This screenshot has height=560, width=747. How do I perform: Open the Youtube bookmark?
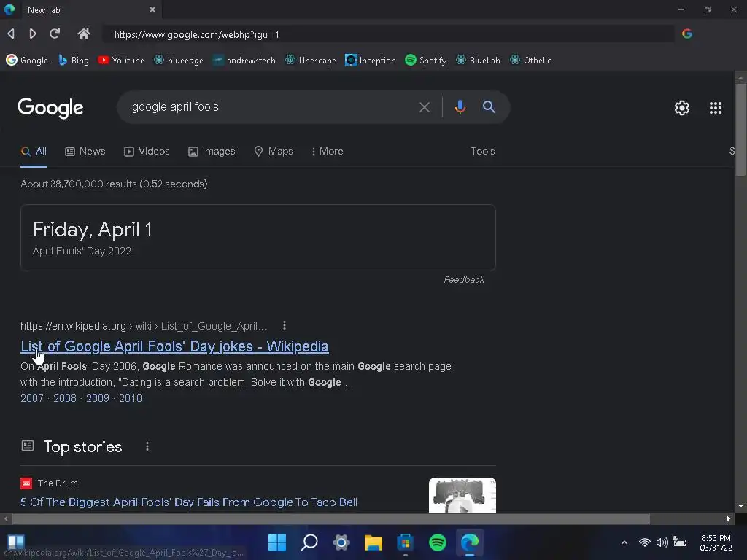(121, 61)
